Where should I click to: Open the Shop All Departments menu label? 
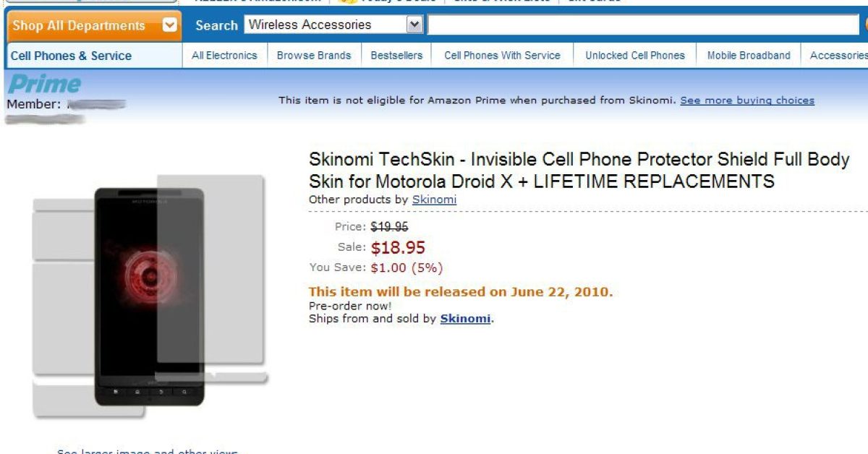(x=79, y=25)
